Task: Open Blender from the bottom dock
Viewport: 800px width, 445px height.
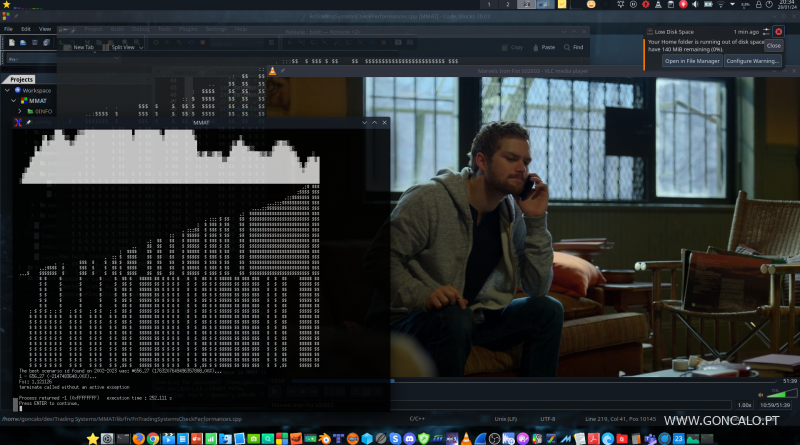Action: click(x=326, y=438)
